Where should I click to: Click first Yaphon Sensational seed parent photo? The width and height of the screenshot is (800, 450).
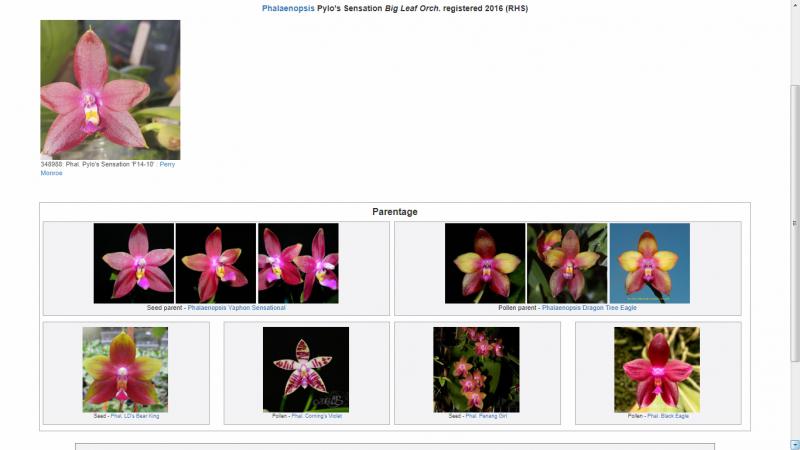(x=133, y=263)
